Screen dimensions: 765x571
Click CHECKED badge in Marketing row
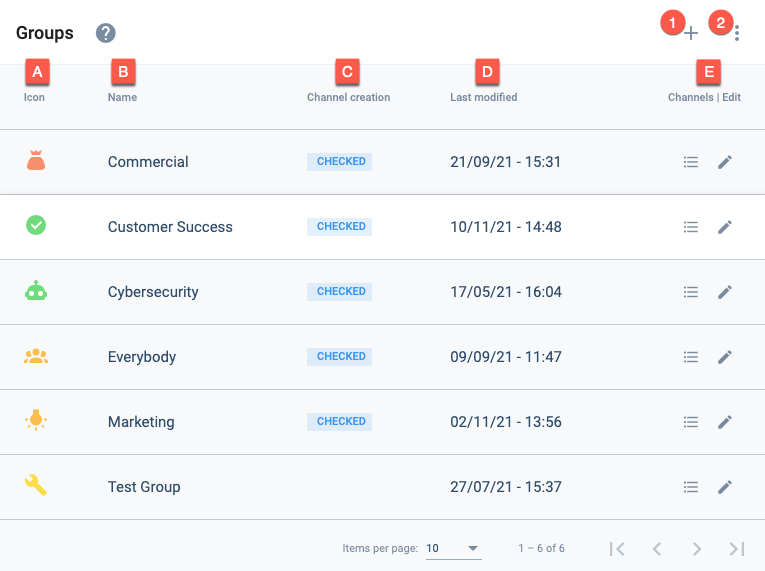pos(340,421)
